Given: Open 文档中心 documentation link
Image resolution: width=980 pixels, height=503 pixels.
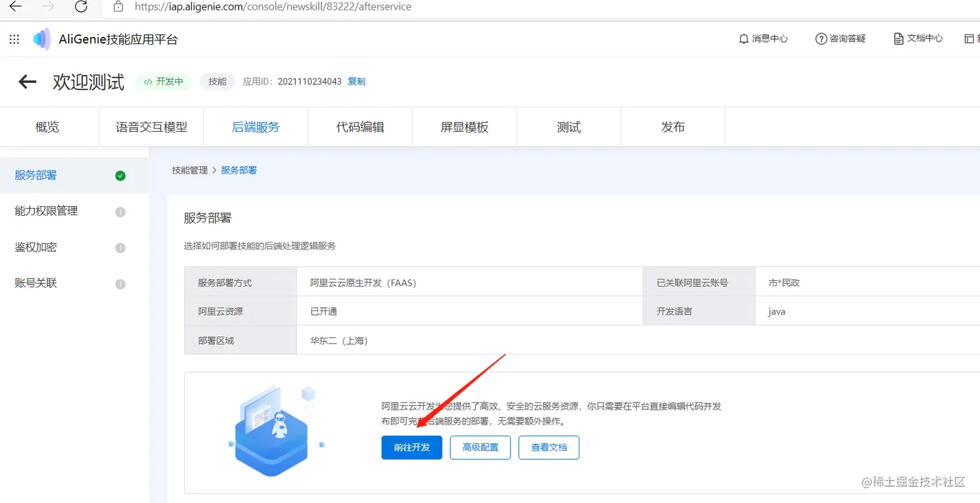Looking at the screenshot, I should [x=918, y=39].
